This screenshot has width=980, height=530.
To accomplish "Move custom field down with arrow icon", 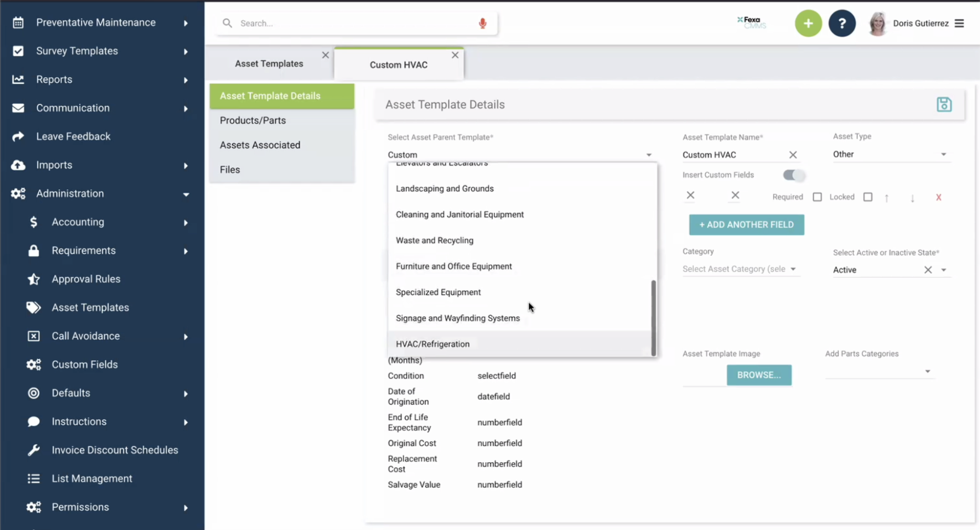I will 912,198.
